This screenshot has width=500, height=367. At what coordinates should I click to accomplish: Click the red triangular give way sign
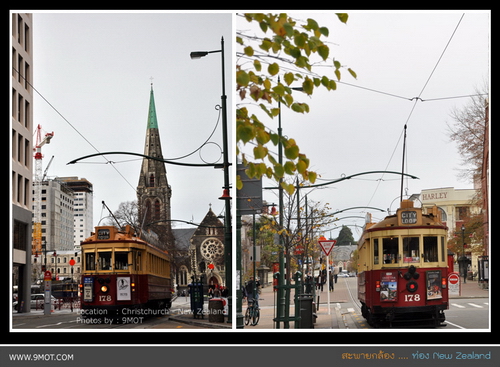[x=327, y=247]
